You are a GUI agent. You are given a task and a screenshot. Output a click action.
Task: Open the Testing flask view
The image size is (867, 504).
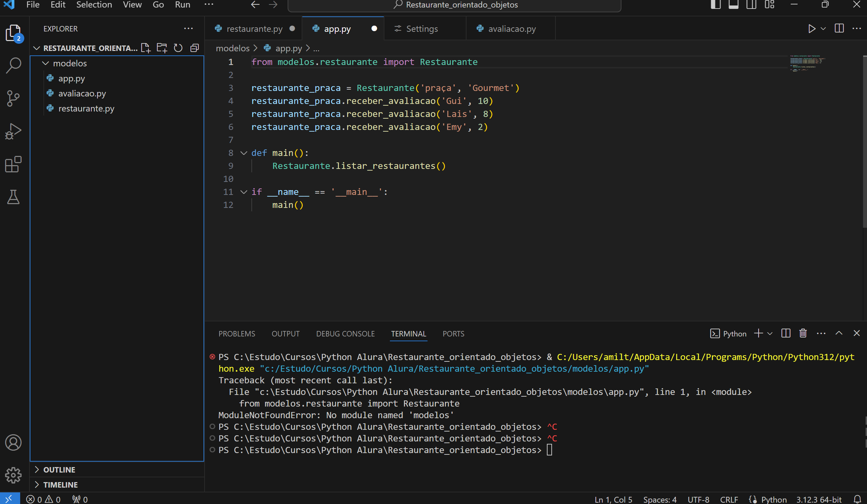click(13, 197)
